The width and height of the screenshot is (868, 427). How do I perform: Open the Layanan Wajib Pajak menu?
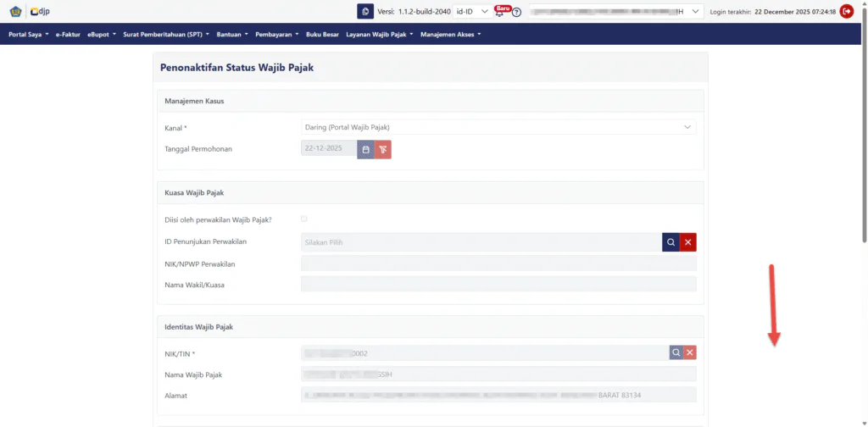[x=379, y=35]
